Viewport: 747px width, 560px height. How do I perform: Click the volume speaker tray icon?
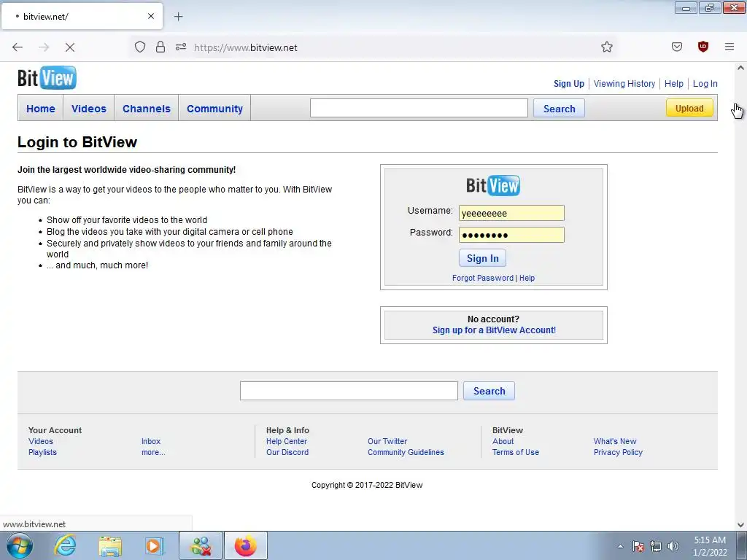[673, 546]
